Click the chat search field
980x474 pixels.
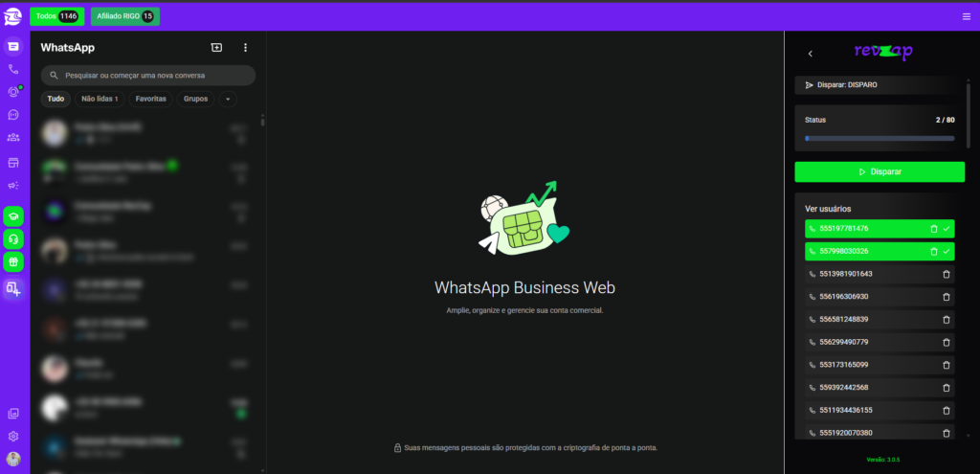[x=148, y=75]
